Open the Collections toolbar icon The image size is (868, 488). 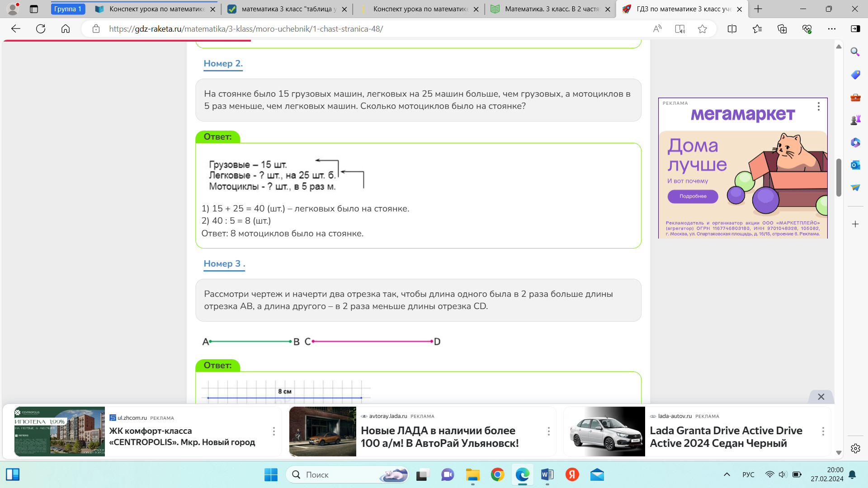(x=782, y=29)
